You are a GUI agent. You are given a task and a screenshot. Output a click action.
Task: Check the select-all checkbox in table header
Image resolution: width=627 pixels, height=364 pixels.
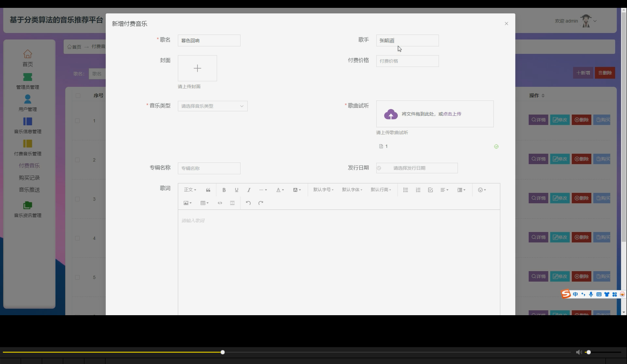pyautogui.click(x=77, y=95)
